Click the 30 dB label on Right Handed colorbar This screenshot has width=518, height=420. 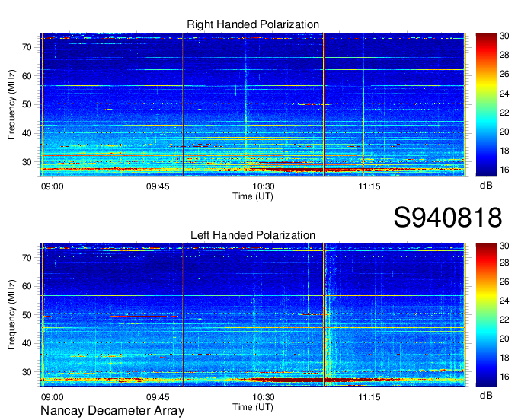(x=504, y=36)
